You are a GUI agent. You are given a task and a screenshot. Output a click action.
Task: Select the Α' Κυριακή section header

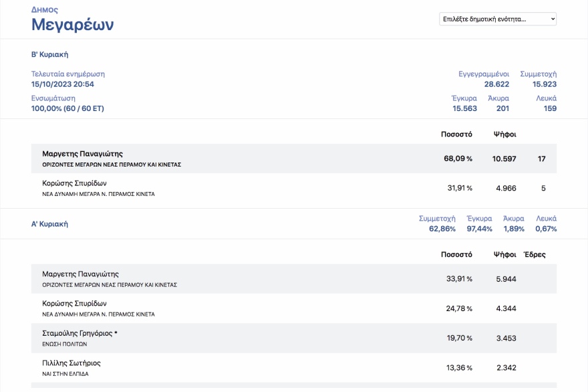[49, 224]
